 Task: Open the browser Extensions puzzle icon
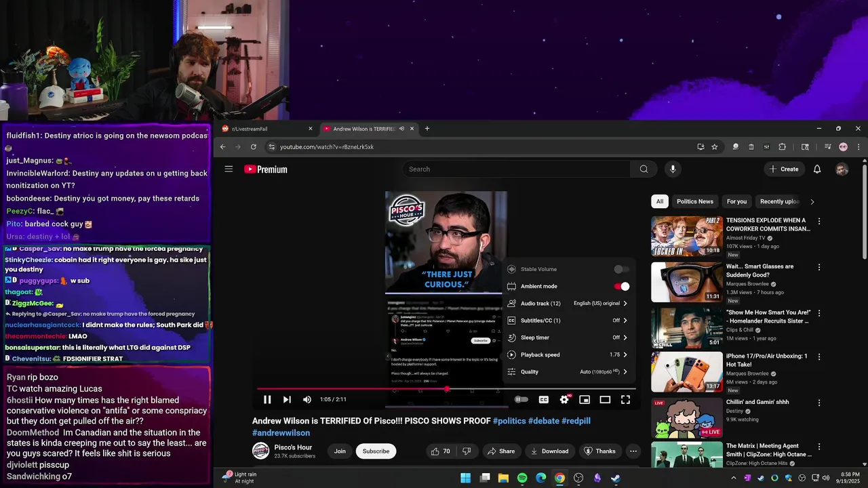(782, 147)
